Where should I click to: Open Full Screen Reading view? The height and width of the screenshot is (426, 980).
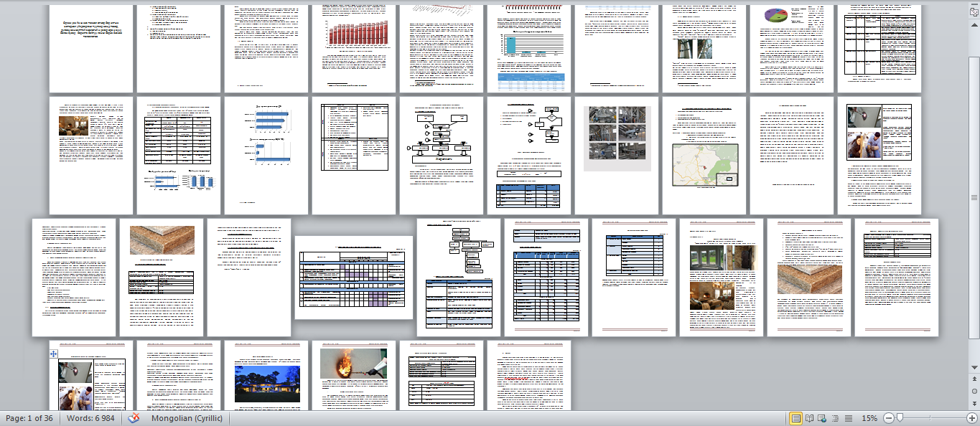coord(809,418)
